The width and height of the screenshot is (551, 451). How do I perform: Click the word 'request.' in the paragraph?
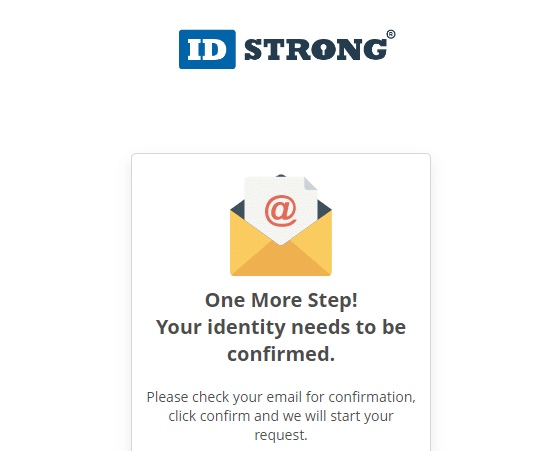point(281,435)
